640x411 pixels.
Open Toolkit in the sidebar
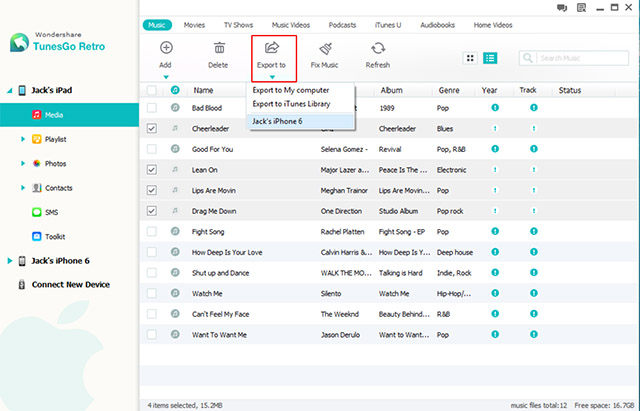55,235
